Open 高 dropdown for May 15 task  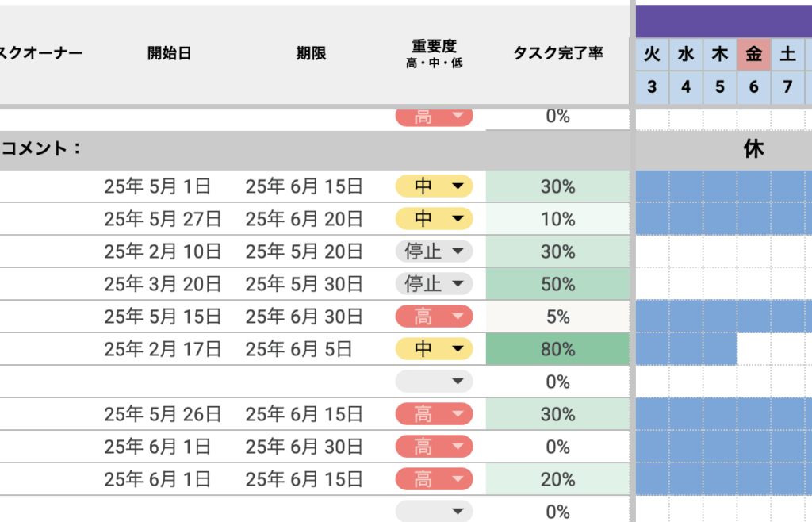[x=457, y=317]
